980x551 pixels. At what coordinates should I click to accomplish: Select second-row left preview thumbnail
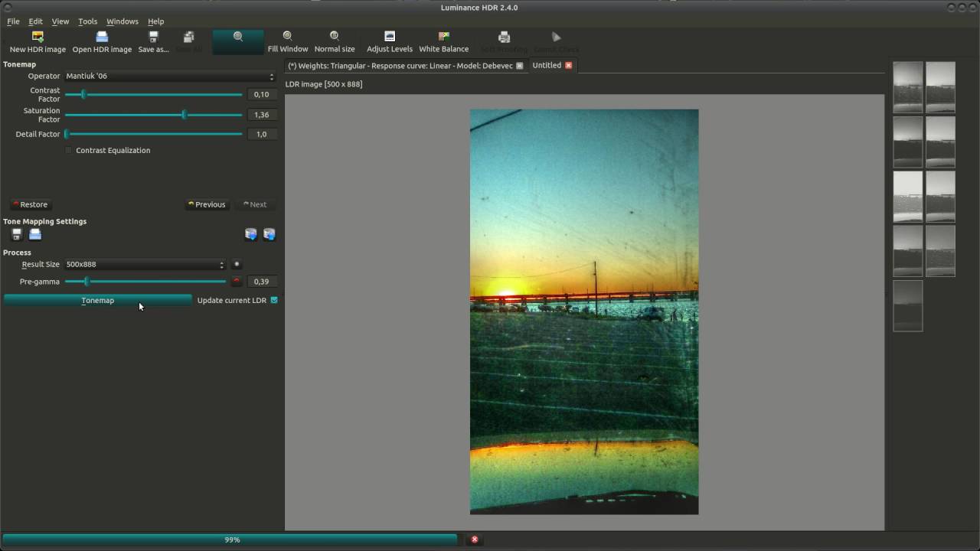click(908, 142)
